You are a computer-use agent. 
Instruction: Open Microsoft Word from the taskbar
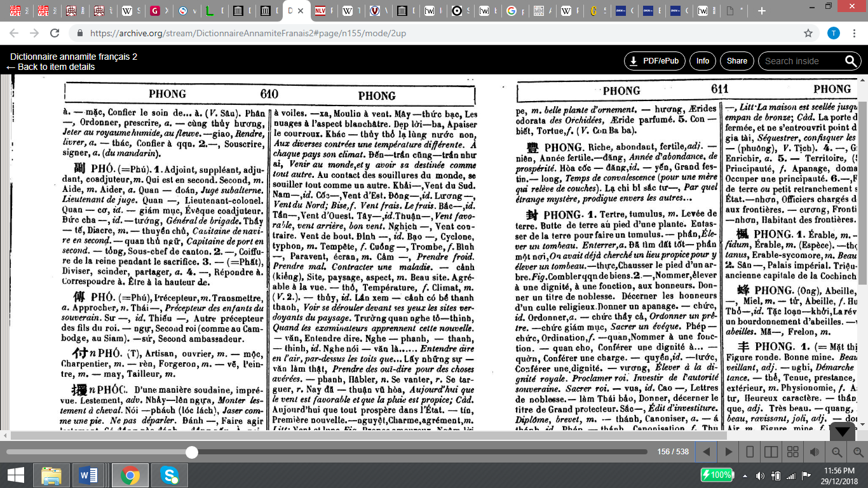coord(88,475)
